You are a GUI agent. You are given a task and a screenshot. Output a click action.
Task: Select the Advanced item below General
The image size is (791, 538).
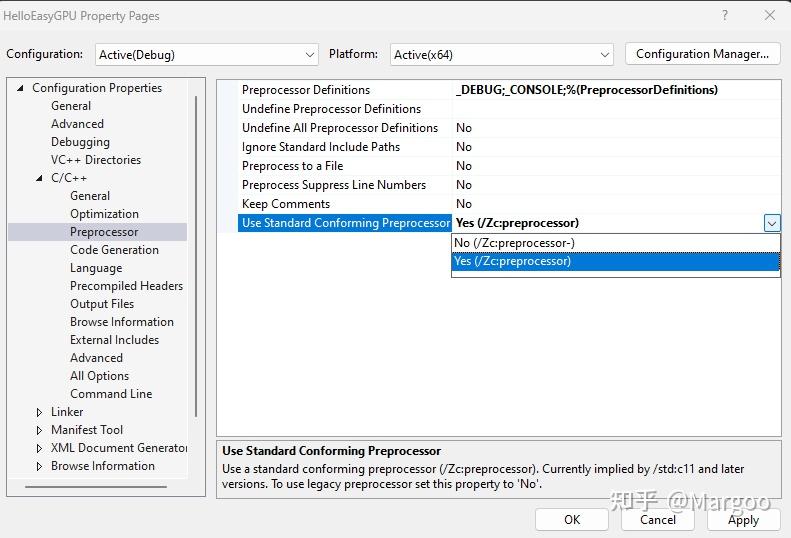tap(77, 124)
